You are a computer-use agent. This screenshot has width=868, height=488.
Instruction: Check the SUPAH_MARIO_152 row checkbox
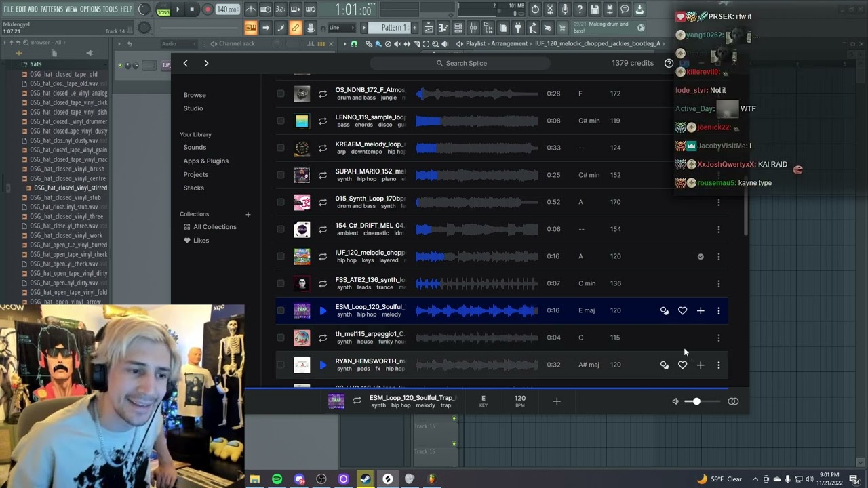point(281,175)
